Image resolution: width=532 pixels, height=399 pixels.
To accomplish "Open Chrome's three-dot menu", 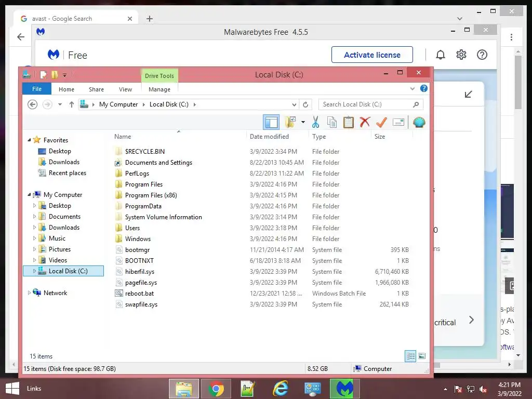I will (511, 37).
